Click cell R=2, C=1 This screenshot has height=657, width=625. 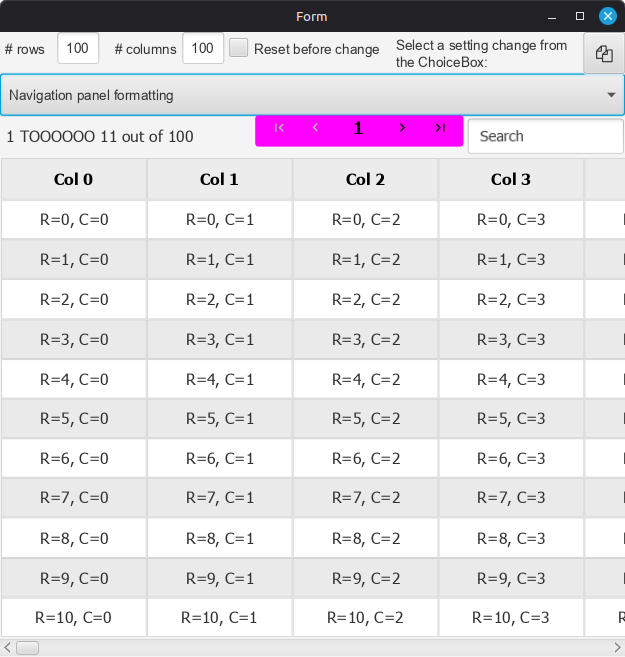[220, 300]
